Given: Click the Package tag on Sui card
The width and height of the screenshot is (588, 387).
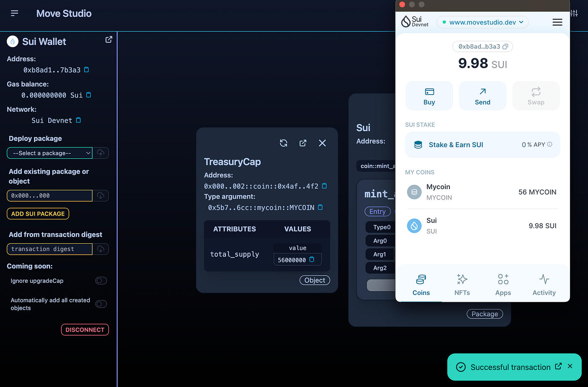Looking at the screenshot, I should point(485,314).
